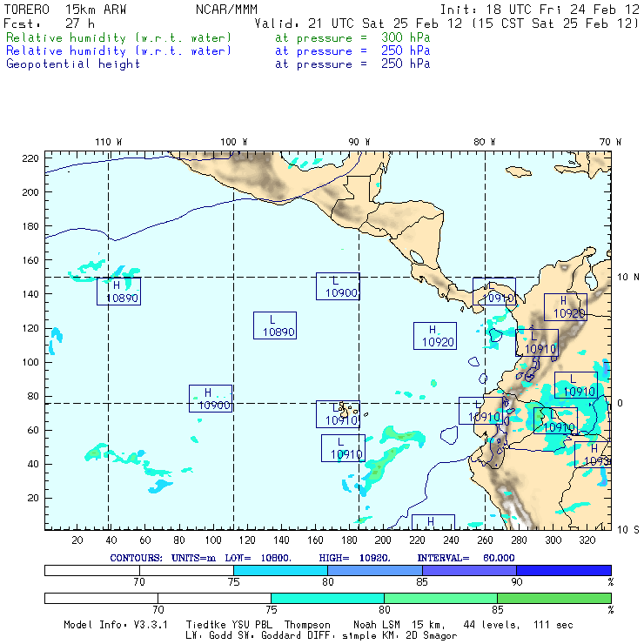Click the dark blue 90% legend swatch
The height and width of the screenshot is (644, 644).
tap(564, 570)
